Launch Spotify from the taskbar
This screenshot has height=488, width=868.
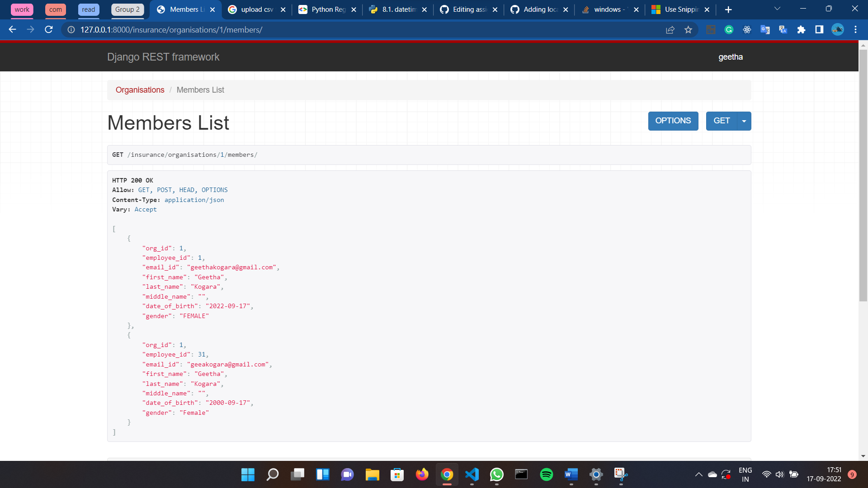pos(546,474)
